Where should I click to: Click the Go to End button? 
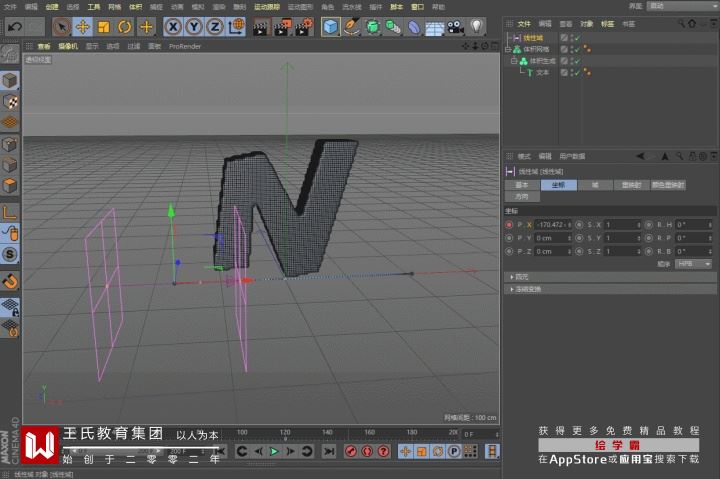(x=329, y=451)
